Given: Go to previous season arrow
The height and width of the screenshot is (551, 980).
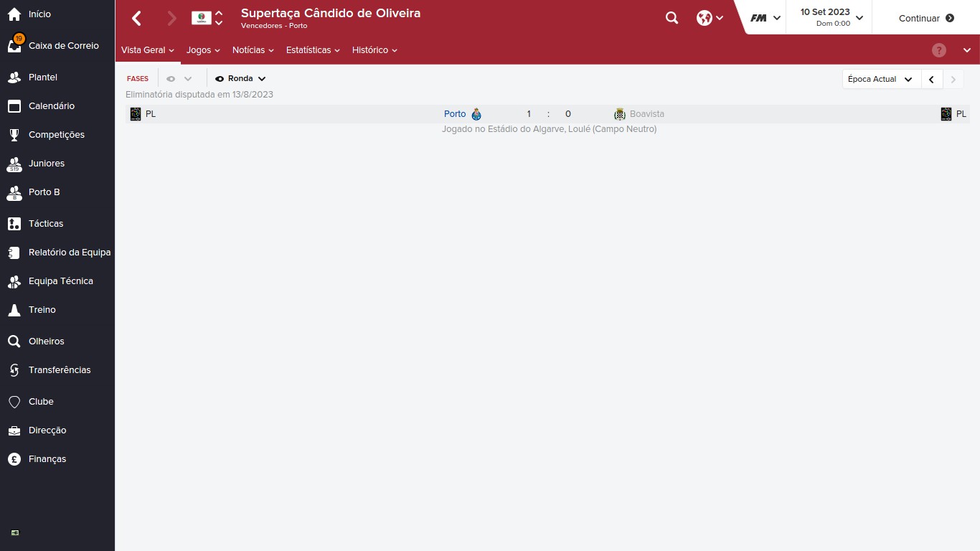Looking at the screenshot, I should 931,79.
